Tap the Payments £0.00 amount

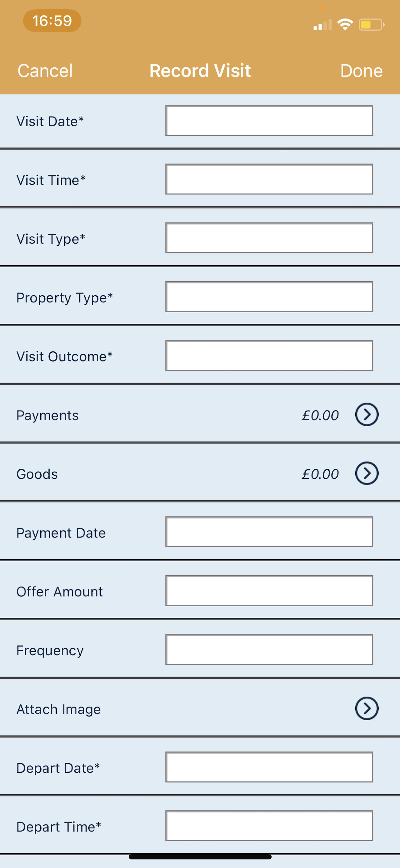(x=320, y=415)
